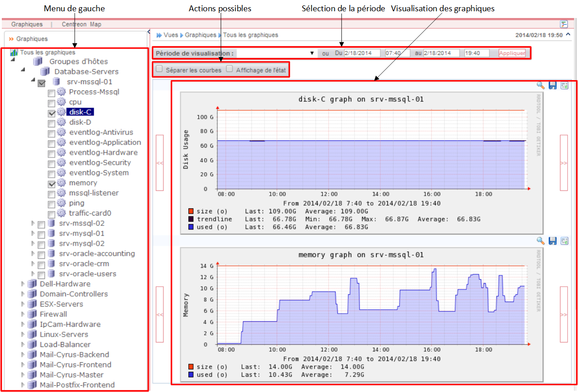Save the disk-C graph using the floppy icon
The image size is (578, 392).
click(553, 86)
